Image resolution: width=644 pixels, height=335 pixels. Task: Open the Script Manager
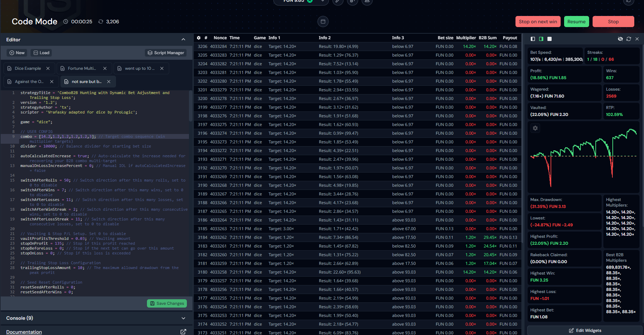click(166, 53)
